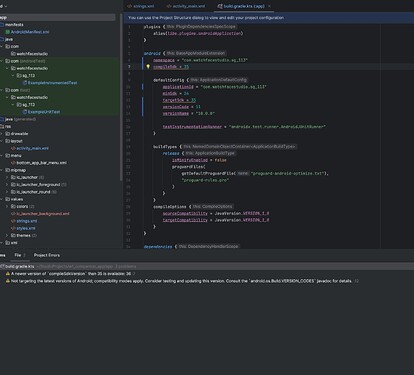Click the menu folder icon
Screen dimensions: 414x375
coord(8,156)
